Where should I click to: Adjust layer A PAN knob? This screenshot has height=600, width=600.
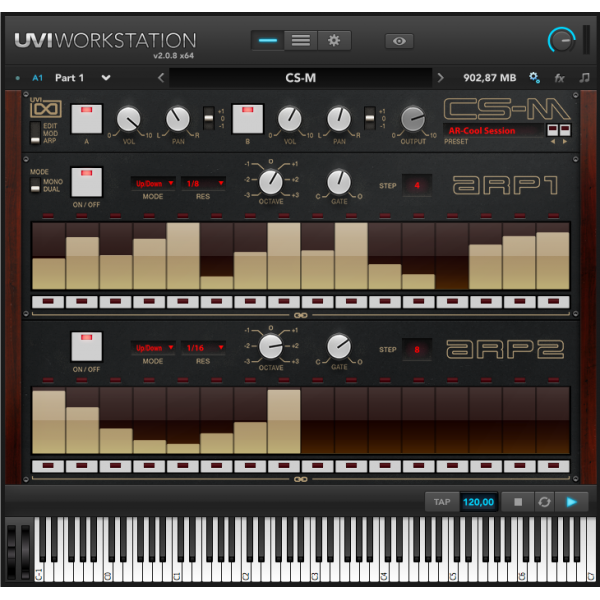pyautogui.click(x=178, y=119)
